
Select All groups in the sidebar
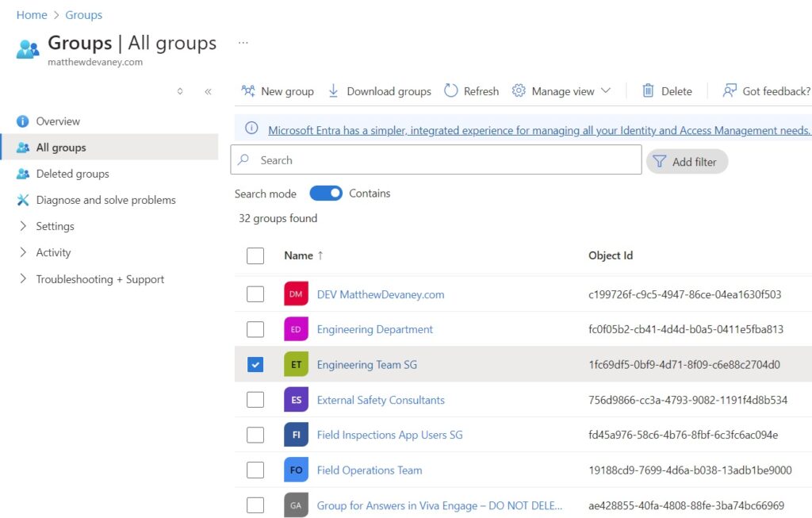pos(109,147)
